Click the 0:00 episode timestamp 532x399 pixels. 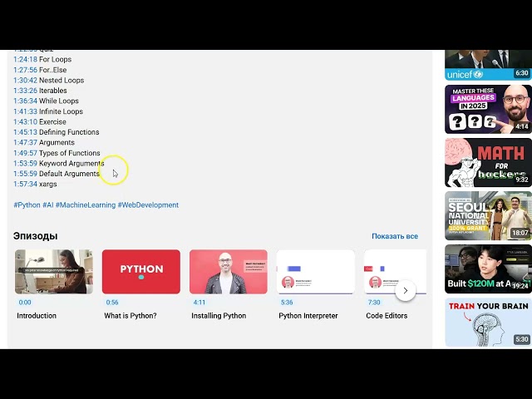point(25,303)
